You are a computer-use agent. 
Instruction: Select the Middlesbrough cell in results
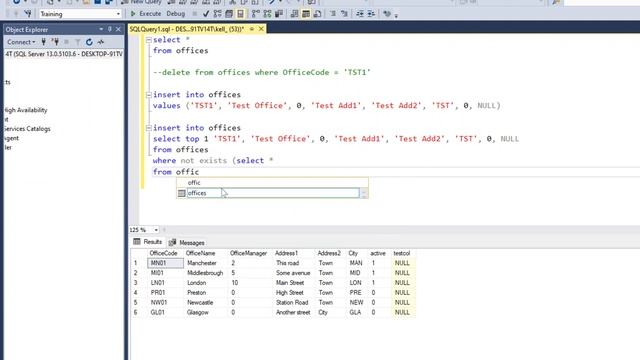(x=206, y=273)
